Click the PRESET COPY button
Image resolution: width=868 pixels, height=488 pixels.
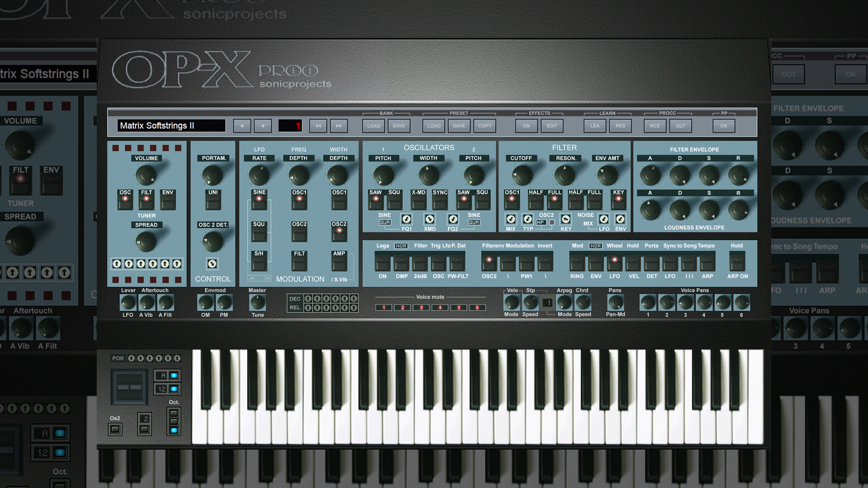tap(485, 126)
